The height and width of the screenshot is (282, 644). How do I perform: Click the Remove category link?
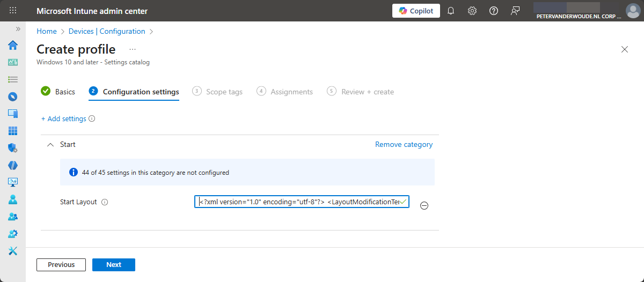click(404, 145)
